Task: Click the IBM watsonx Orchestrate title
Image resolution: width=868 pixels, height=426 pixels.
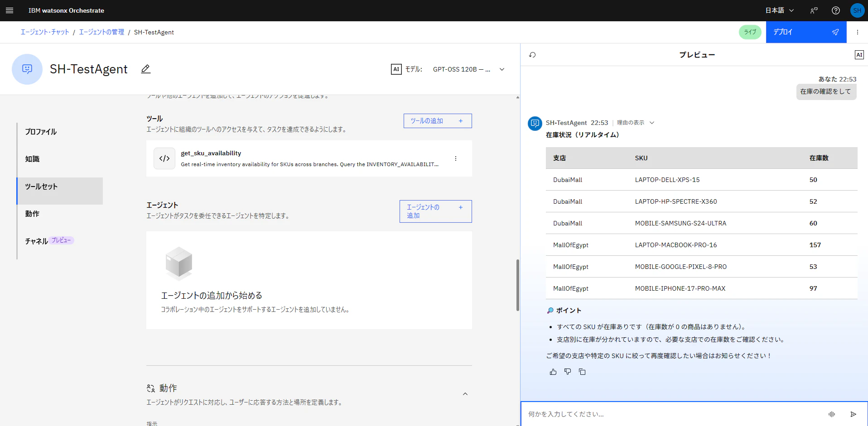Action: [x=66, y=10]
